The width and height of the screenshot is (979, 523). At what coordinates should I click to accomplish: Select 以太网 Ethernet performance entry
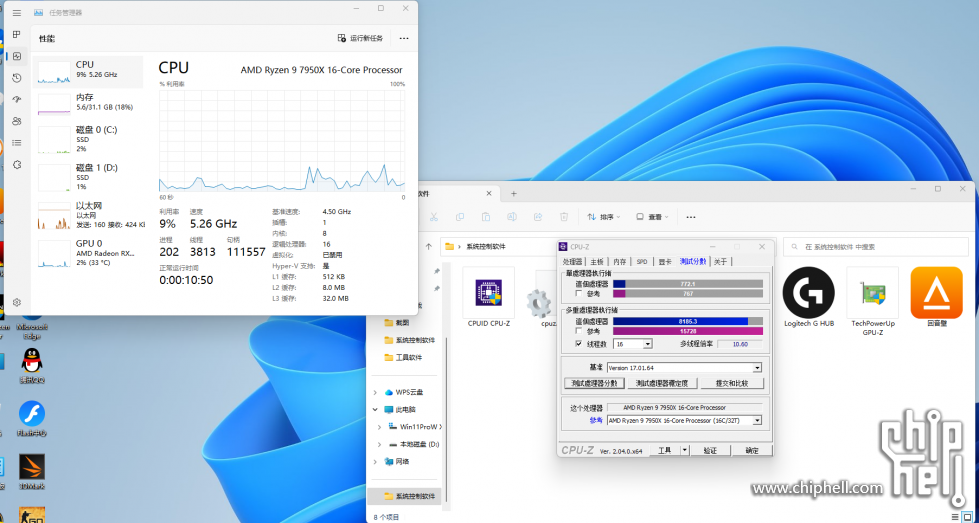click(x=88, y=215)
